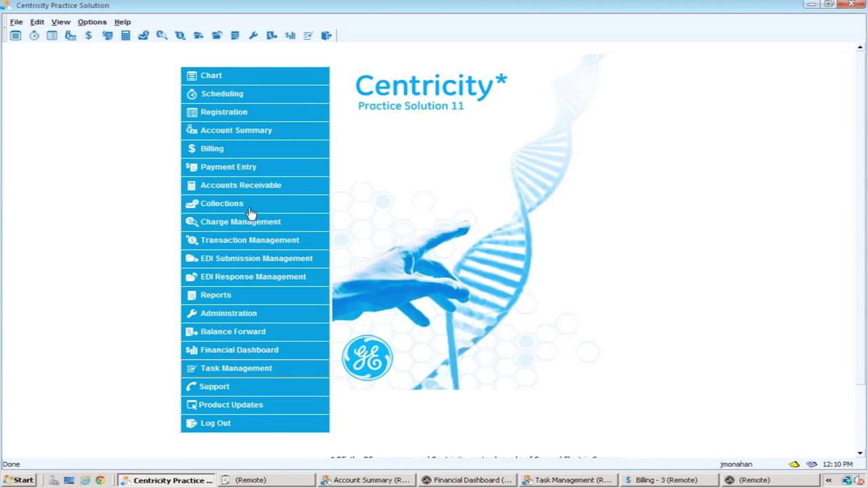The height and width of the screenshot is (488, 868).
Task: Open EDI Response Management from the list
Action: coord(255,277)
